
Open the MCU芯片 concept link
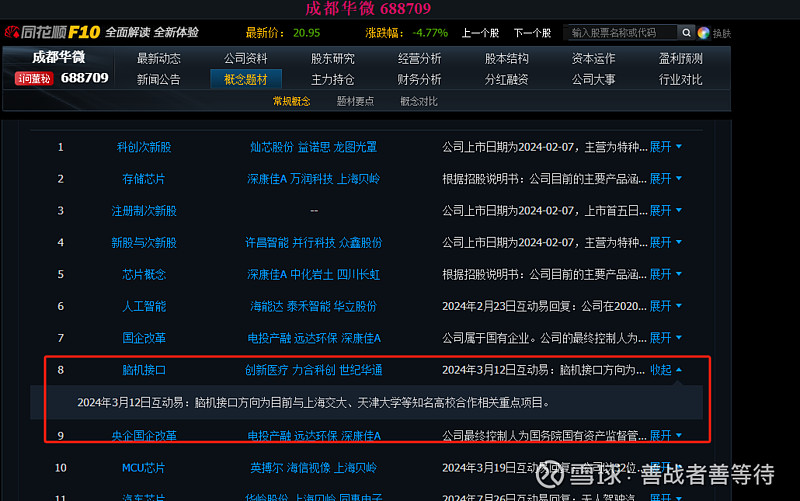[143, 468]
